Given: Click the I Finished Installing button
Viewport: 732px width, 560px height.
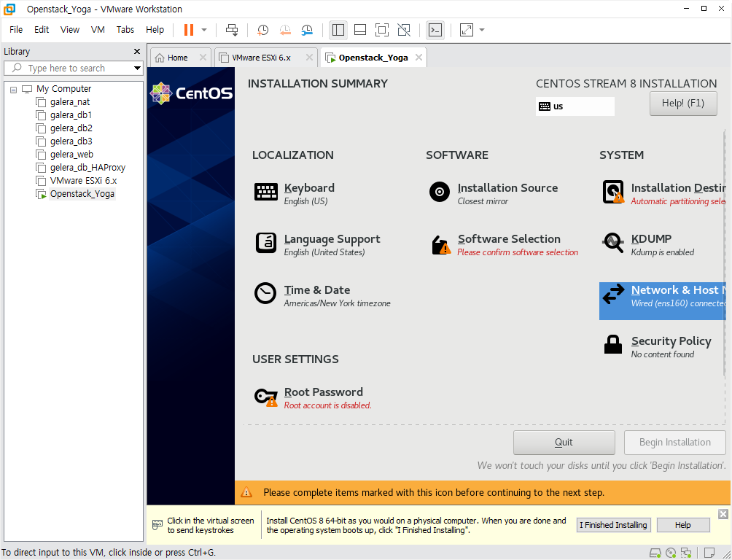Looking at the screenshot, I should 613,525.
